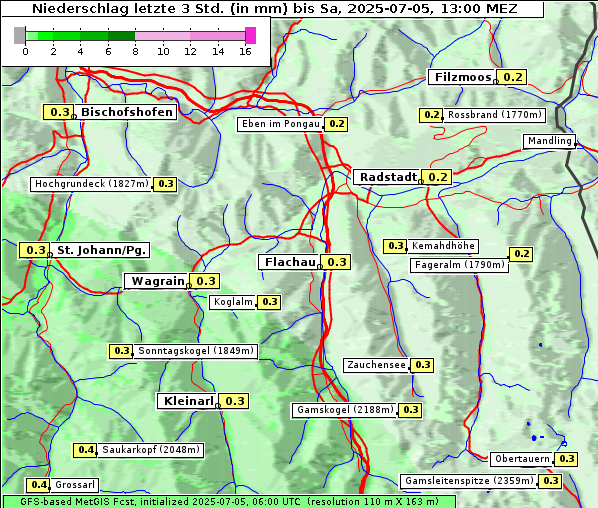Click the 0.3 value beside Sonntagskogel
This screenshot has width=598, height=508.
(121, 351)
